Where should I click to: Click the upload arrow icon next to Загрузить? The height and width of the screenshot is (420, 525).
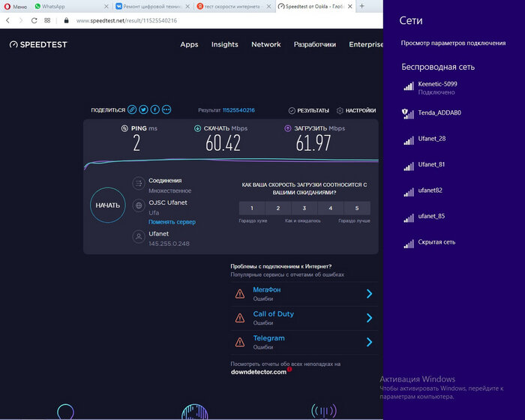[x=287, y=128]
